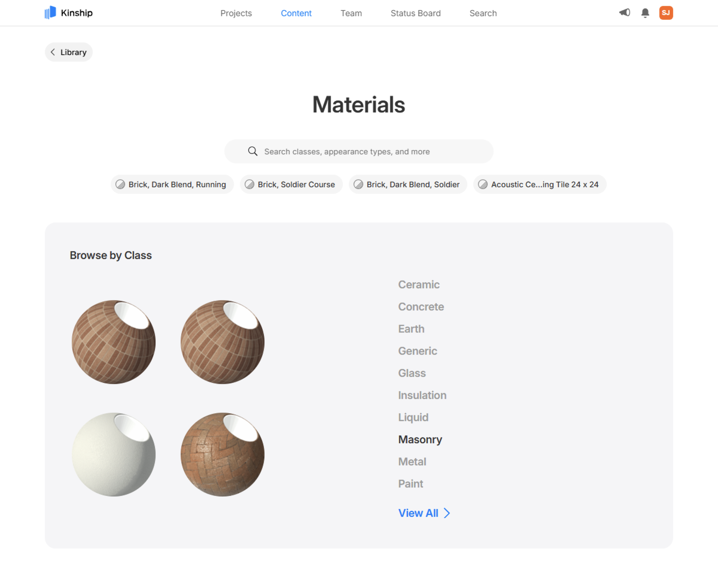Screen dimensions: 718x588
Task: Click the back chevron on the Library button
Action: coord(53,52)
